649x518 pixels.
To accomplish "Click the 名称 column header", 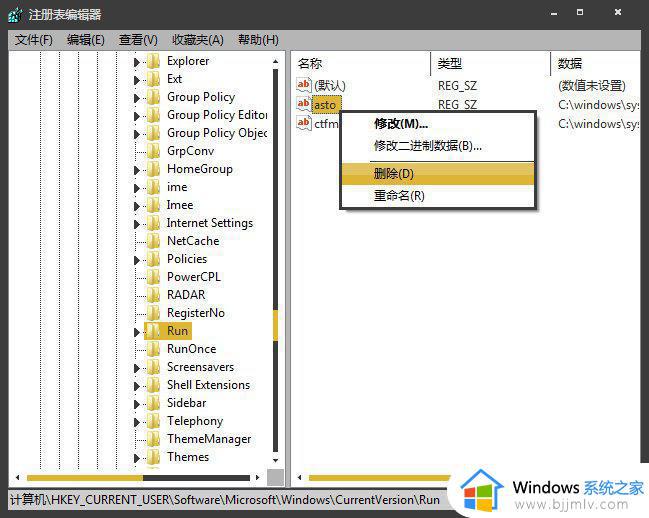I will [x=362, y=64].
